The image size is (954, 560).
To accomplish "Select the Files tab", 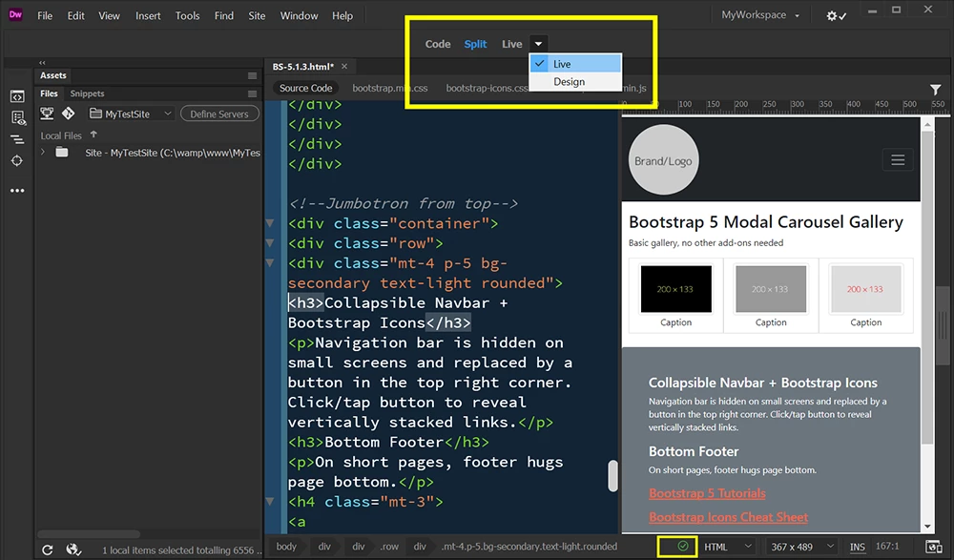I will pos(49,93).
